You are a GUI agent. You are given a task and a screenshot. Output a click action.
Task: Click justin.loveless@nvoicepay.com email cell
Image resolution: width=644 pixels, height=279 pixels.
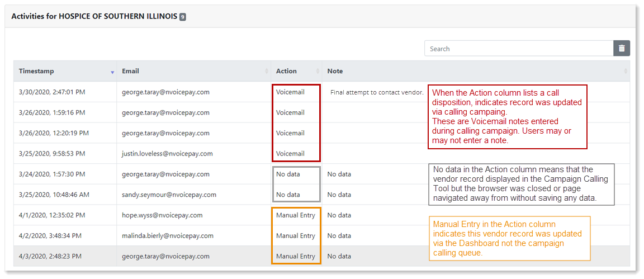(167, 154)
